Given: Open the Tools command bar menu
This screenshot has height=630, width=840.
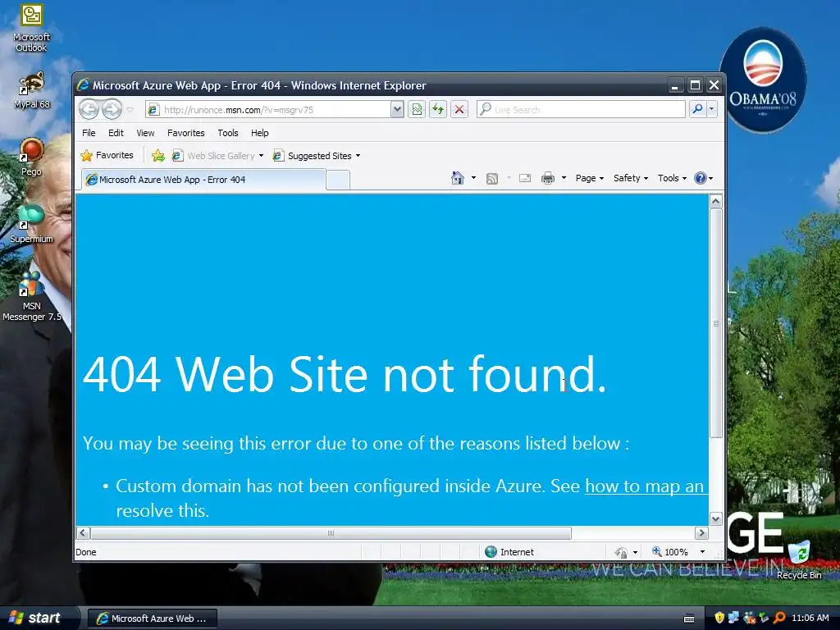Looking at the screenshot, I should pyautogui.click(x=672, y=178).
